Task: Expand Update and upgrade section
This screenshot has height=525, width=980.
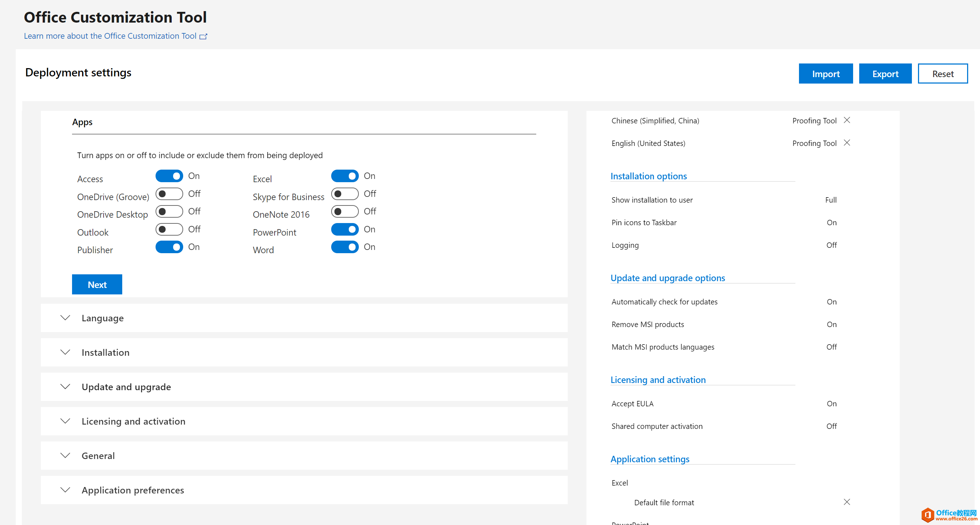Action: (126, 387)
